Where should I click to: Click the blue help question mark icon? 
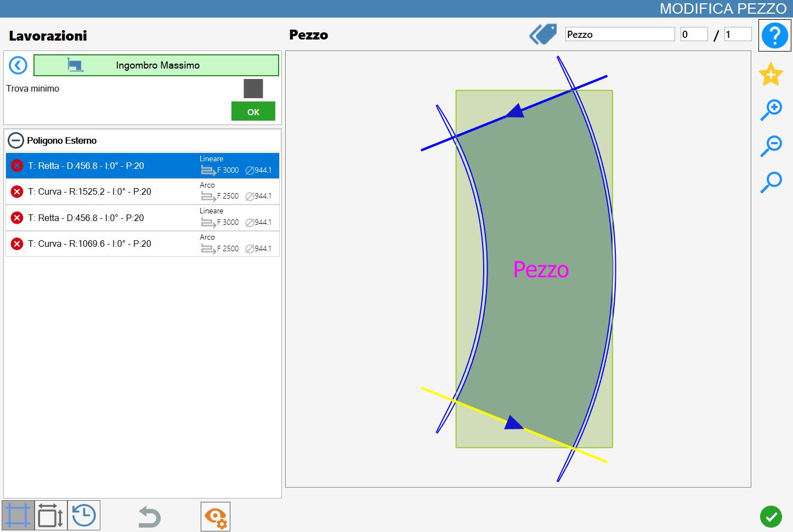pyautogui.click(x=774, y=36)
